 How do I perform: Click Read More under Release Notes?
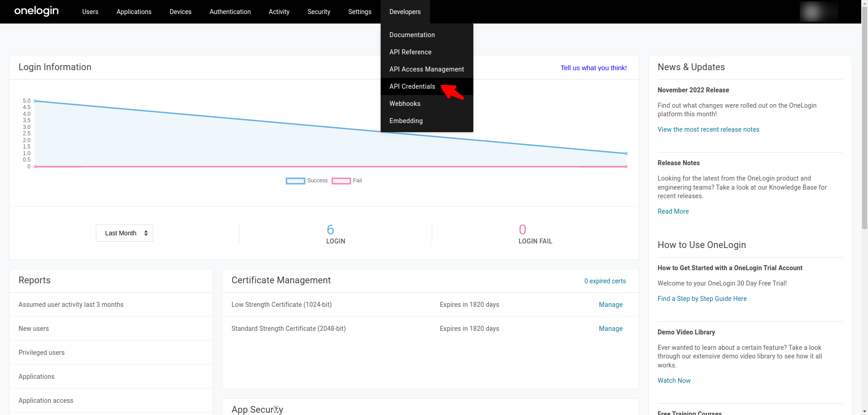point(673,211)
